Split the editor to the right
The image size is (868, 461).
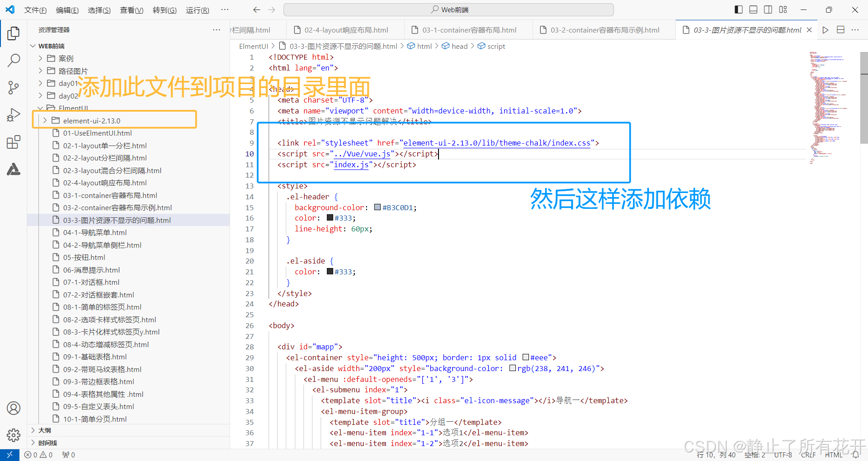pos(840,30)
